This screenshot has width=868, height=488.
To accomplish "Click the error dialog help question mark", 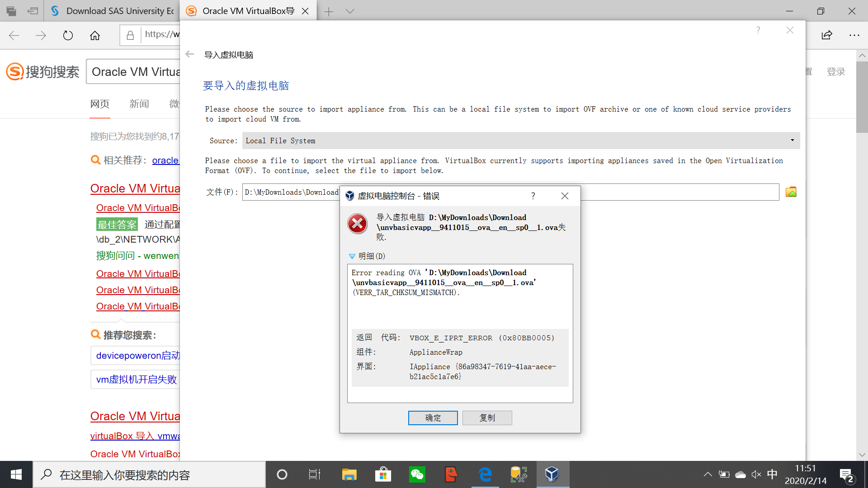I will coord(533,196).
